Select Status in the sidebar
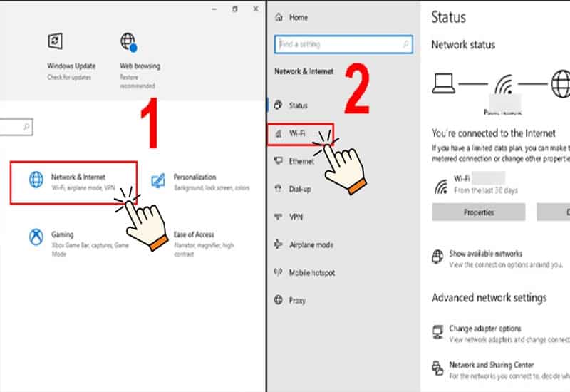This screenshot has height=392, width=570. [298, 105]
